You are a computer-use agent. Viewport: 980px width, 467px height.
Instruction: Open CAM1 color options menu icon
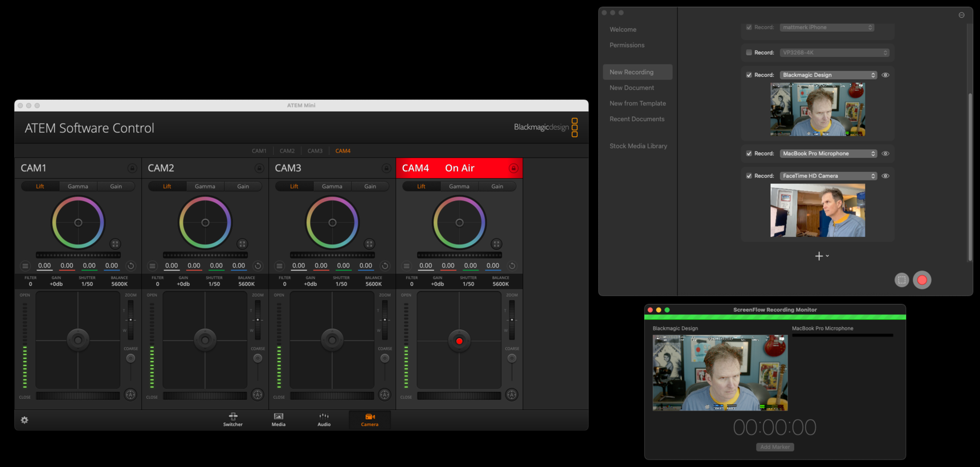pyautogui.click(x=25, y=266)
